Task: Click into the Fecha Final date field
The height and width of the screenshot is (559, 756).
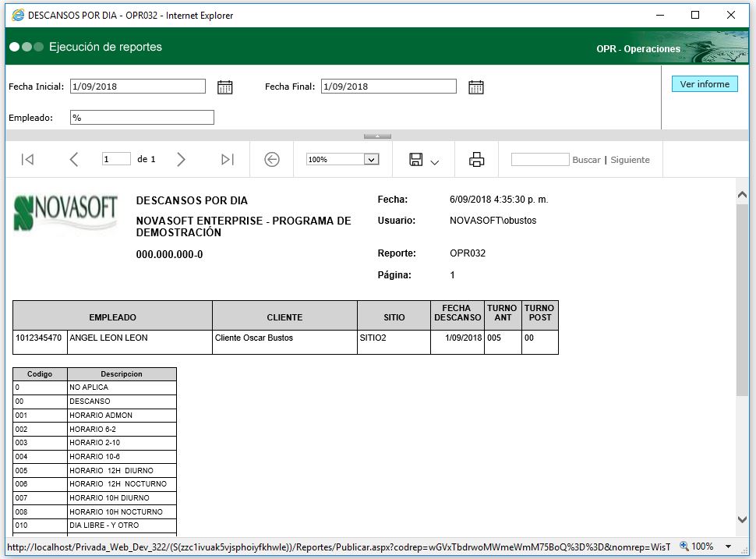Action: click(x=388, y=87)
